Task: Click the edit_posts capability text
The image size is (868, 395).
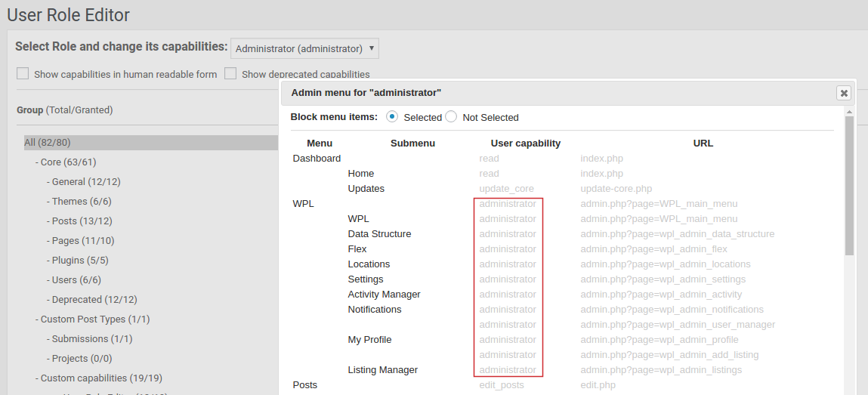Action: [x=502, y=384]
